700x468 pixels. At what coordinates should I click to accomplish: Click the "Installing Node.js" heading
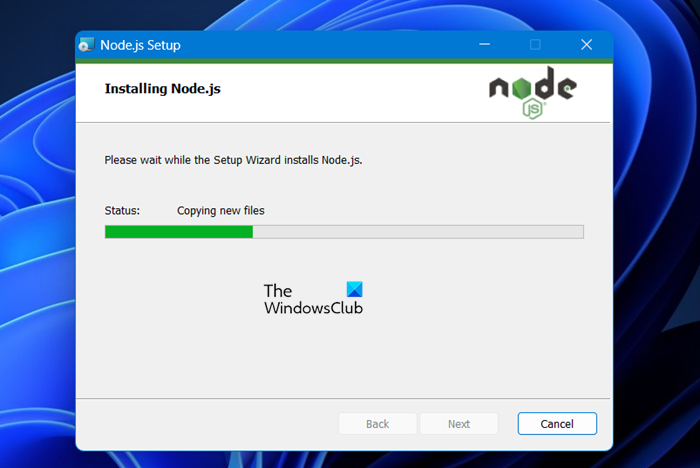pos(162,88)
